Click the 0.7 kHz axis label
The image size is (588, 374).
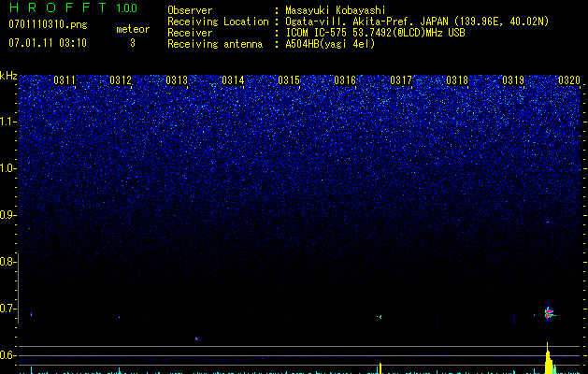[7, 309]
